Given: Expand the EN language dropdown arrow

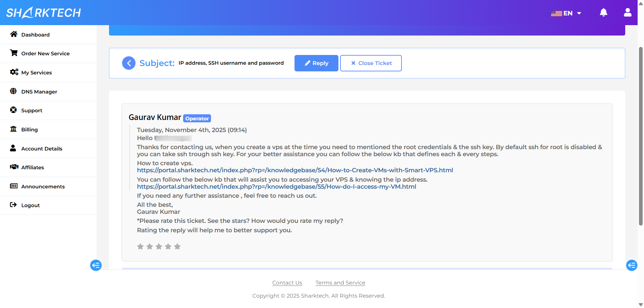Looking at the screenshot, I should point(579,13).
